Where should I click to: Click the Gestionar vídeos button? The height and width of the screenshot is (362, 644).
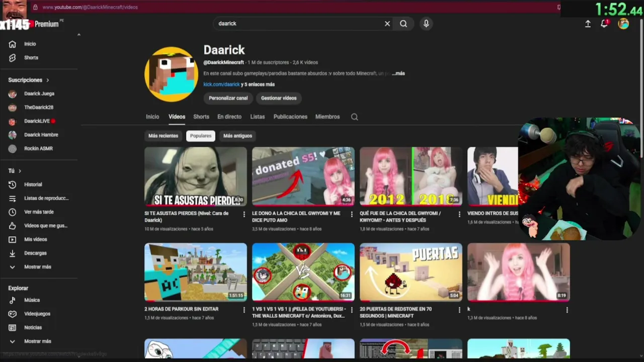279,98
